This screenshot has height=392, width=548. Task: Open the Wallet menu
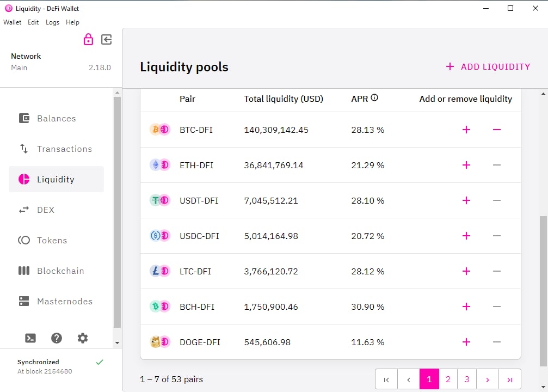click(x=13, y=22)
